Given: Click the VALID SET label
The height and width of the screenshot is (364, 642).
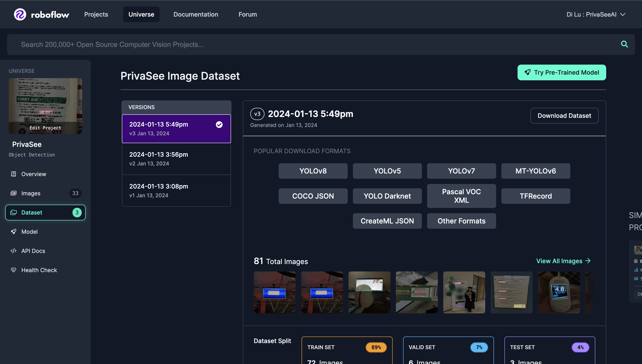Looking at the screenshot, I should (x=422, y=347).
